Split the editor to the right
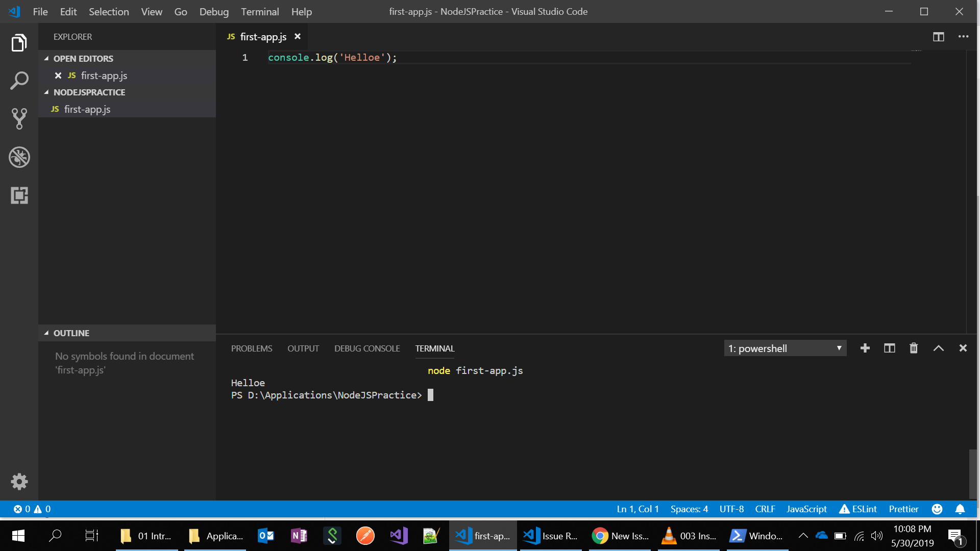The height and width of the screenshot is (551, 980). pyautogui.click(x=938, y=37)
